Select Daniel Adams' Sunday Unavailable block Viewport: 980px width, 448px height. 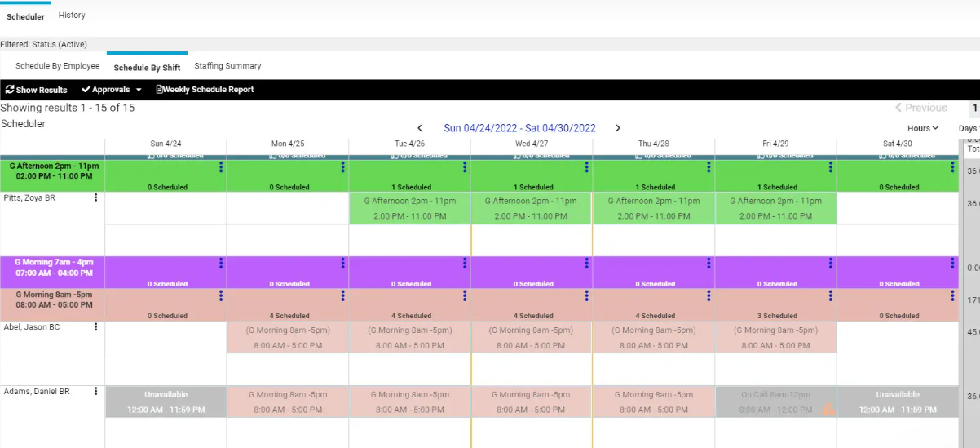166,401
